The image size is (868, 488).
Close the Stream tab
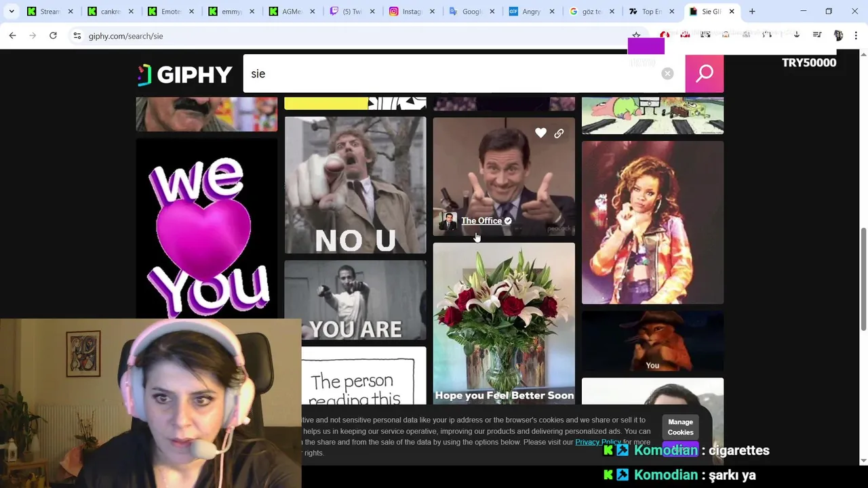70,12
